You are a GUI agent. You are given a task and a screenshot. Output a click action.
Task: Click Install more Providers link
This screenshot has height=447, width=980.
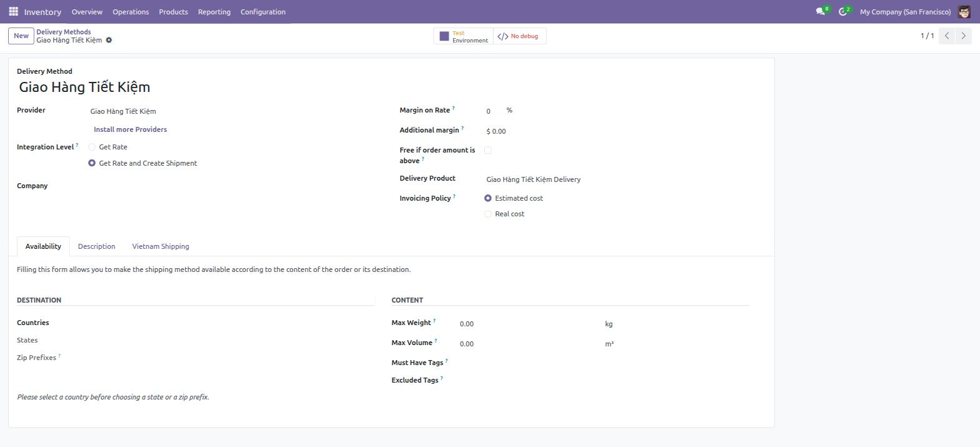tap(130, 129)
